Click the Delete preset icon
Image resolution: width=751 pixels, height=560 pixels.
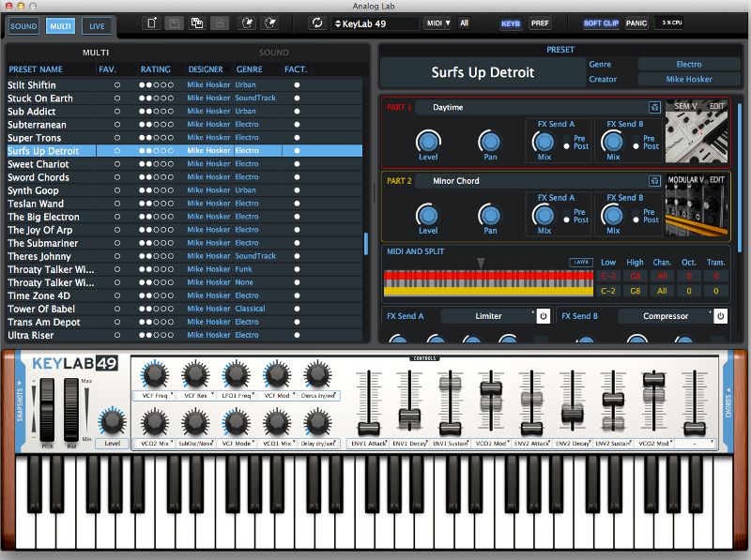[x=220, y=23]
